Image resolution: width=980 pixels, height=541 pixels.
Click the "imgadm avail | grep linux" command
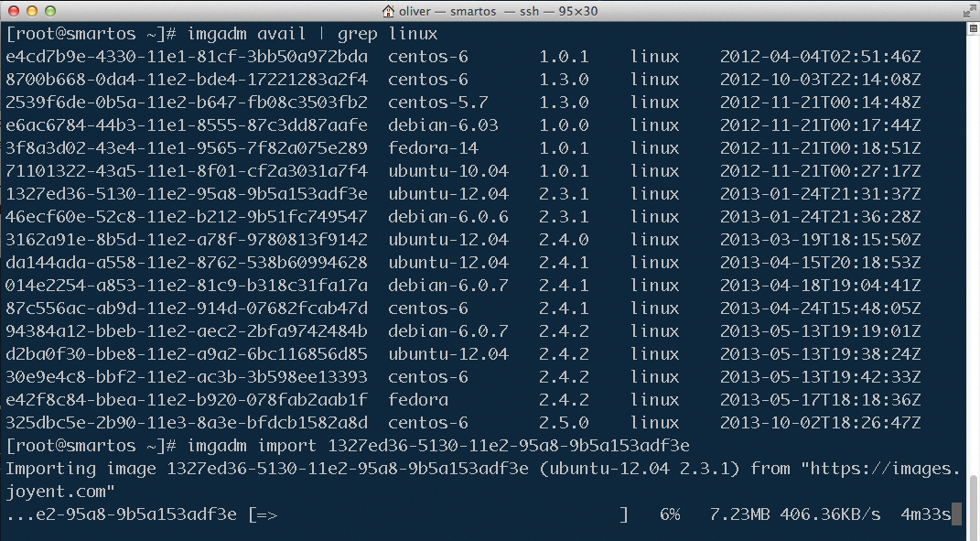312,34
